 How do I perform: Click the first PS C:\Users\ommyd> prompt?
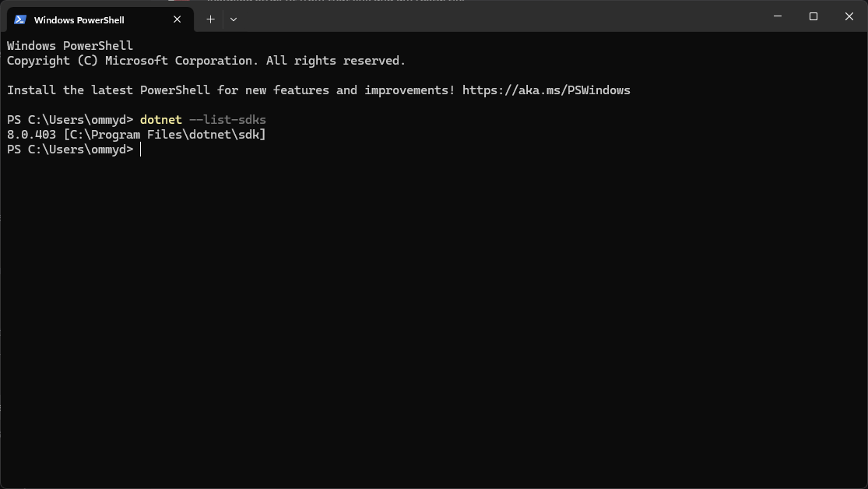tap(70, 120)
